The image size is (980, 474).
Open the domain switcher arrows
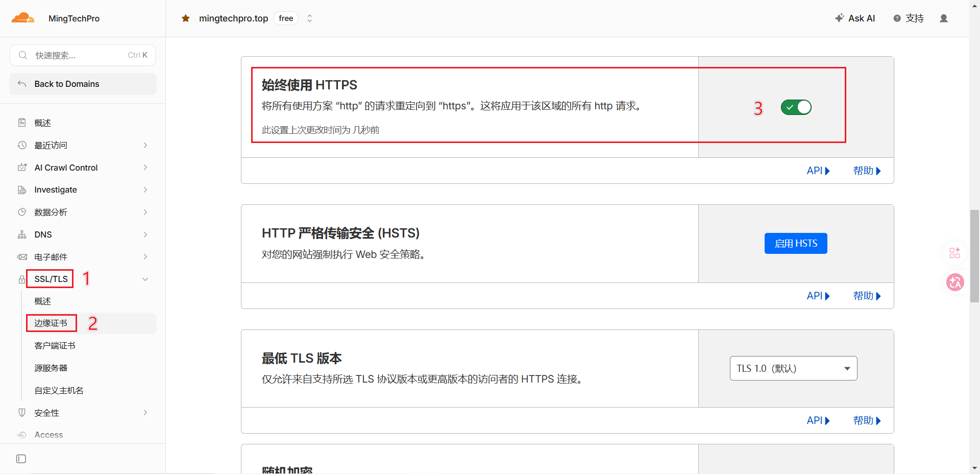(309, 18)
